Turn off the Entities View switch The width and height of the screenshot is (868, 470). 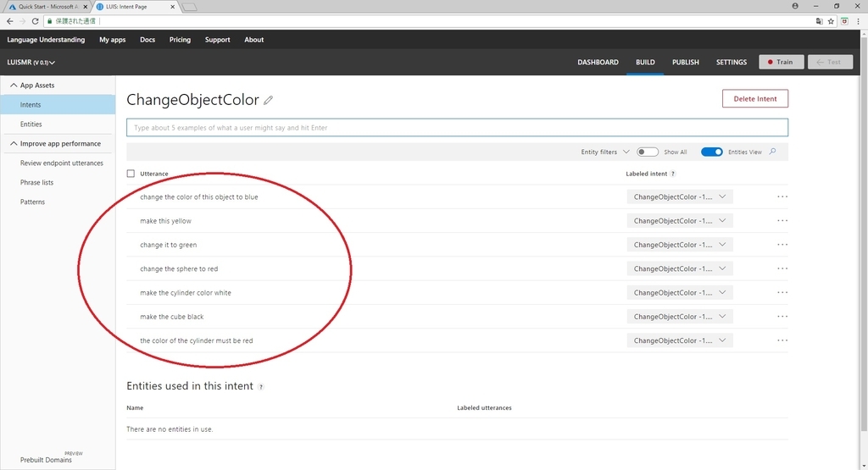click(x=712, y=152)
